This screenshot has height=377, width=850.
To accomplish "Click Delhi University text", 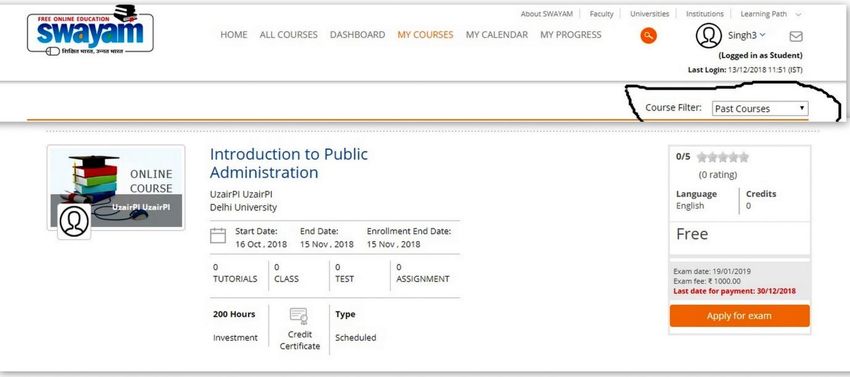I will pos(243,207).
